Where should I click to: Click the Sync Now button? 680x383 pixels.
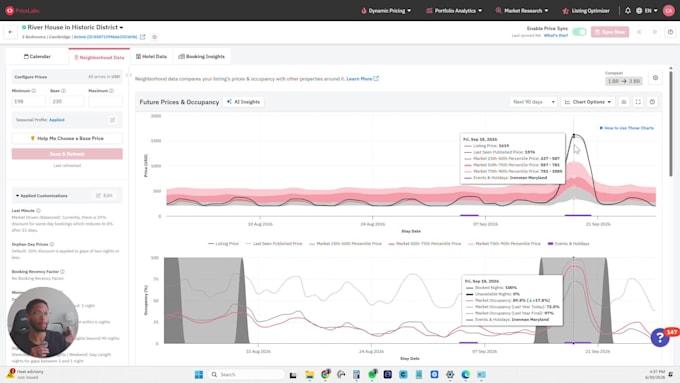[610, 32]
